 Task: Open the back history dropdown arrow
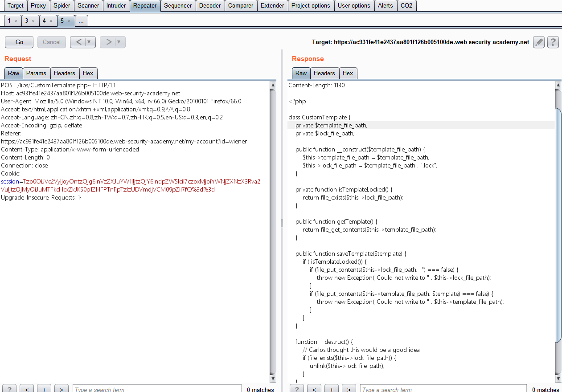(x=90, y=42)
